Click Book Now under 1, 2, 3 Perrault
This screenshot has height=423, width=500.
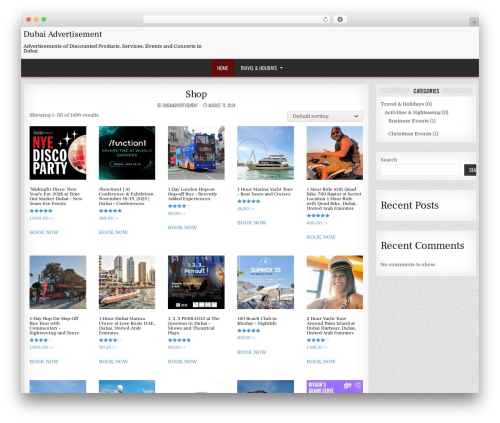182,362
